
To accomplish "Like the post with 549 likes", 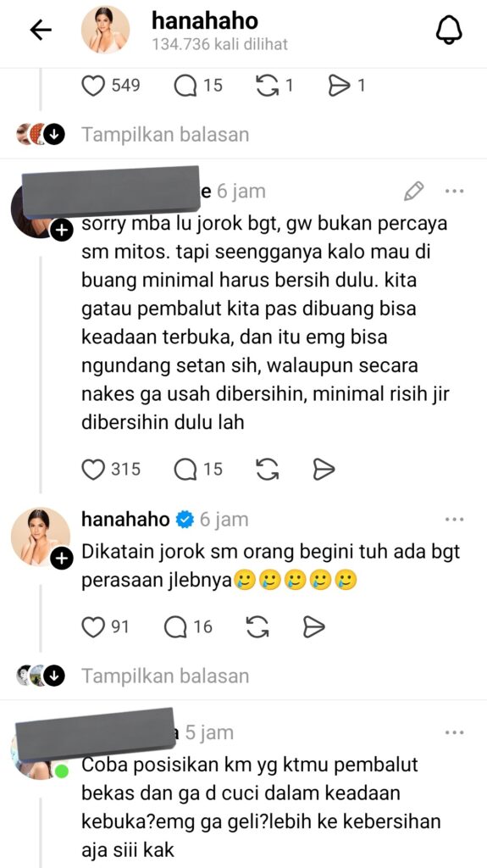I will pyautogui.click(x=93, y=86).
